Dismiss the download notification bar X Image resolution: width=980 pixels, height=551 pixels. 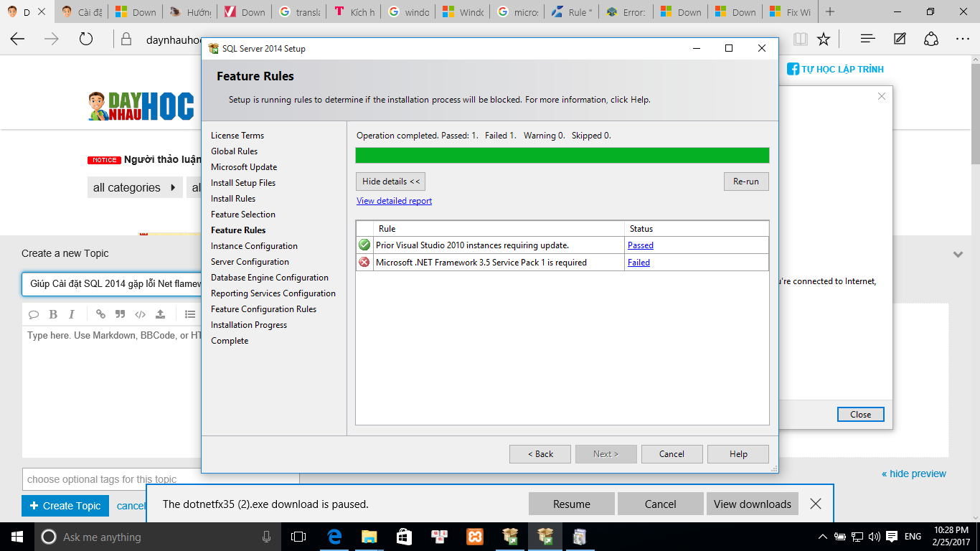816,504
